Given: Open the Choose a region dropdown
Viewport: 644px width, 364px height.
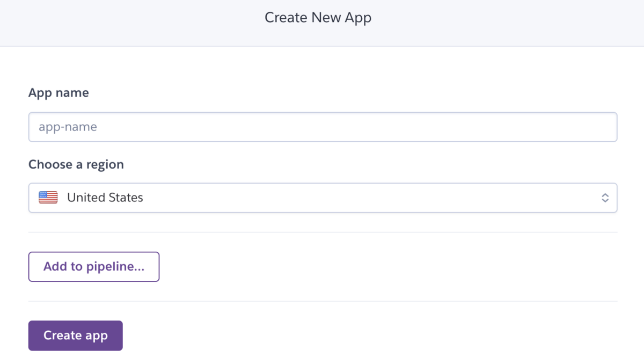Looking at the screenshot, I should point(322,198).
